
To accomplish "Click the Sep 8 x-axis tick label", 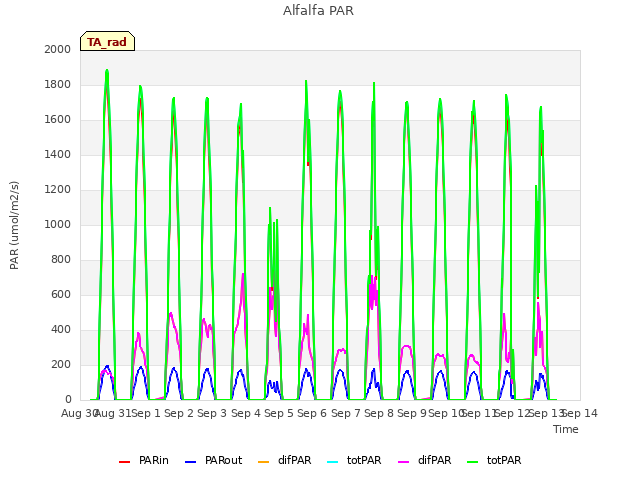I will (379, 413).
